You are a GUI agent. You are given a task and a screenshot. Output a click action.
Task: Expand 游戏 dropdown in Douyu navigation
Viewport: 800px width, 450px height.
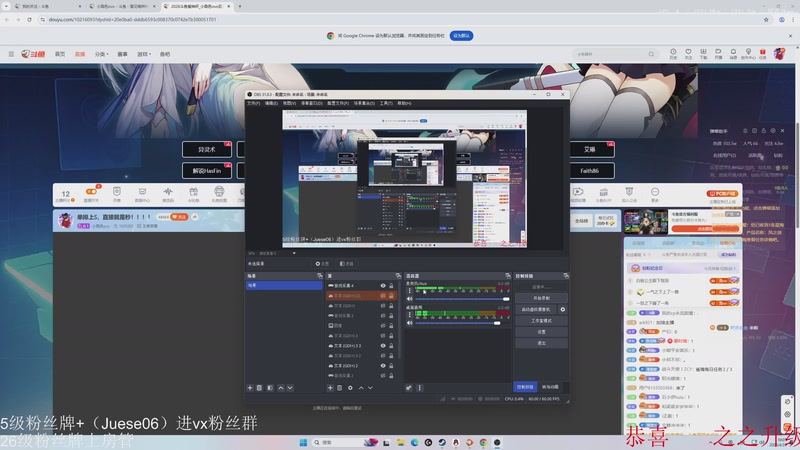tap(144, 54)
